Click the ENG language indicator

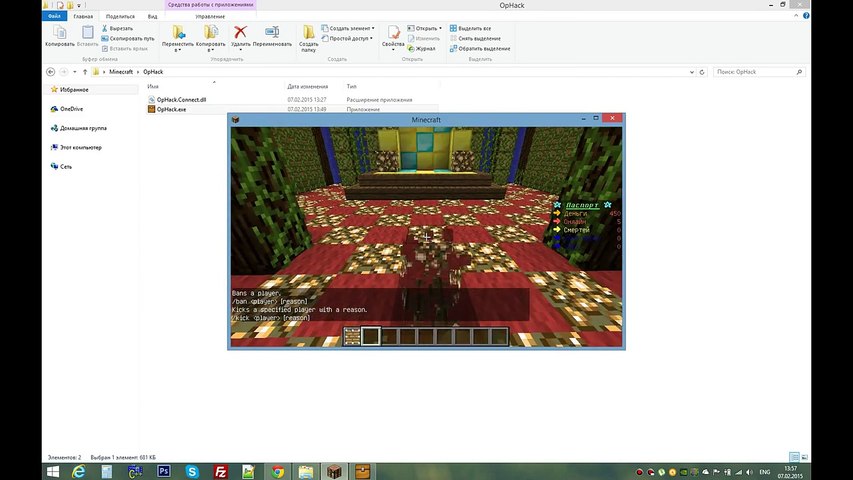[764, 472]
